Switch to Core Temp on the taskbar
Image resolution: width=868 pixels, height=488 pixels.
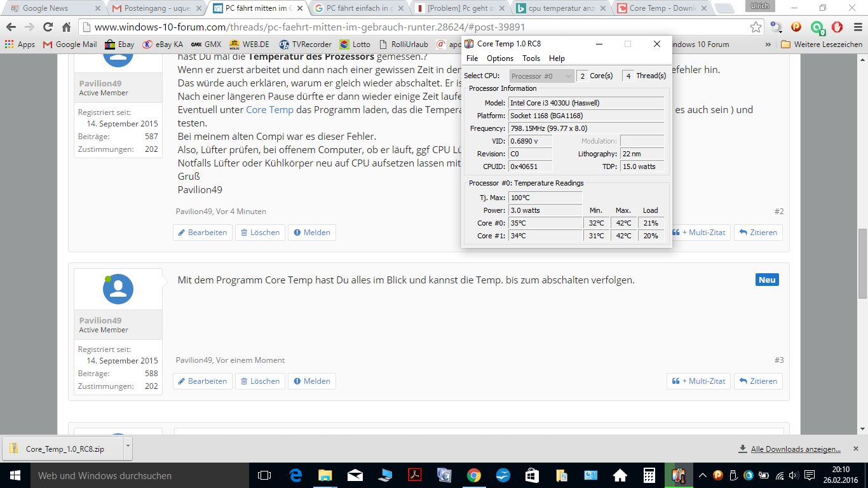tap(679, 475)
